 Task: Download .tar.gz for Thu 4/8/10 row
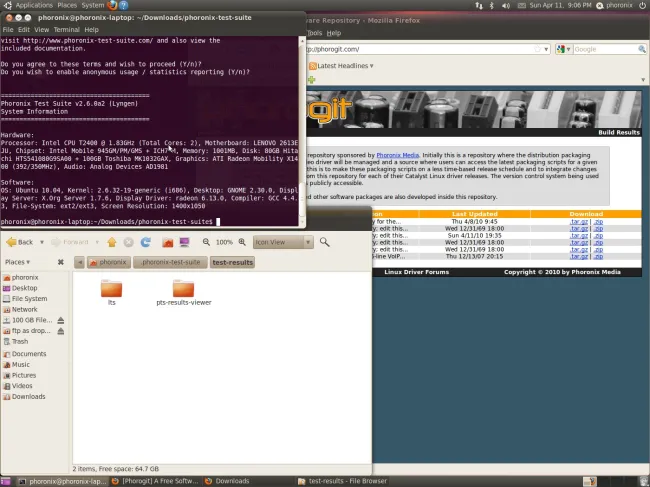579,222
